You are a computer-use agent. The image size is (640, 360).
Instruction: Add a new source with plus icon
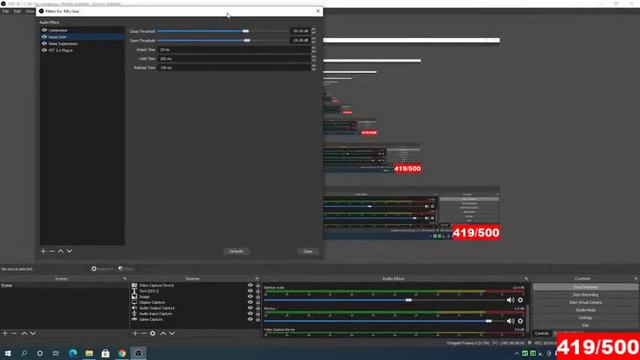[x=135, y=333]
